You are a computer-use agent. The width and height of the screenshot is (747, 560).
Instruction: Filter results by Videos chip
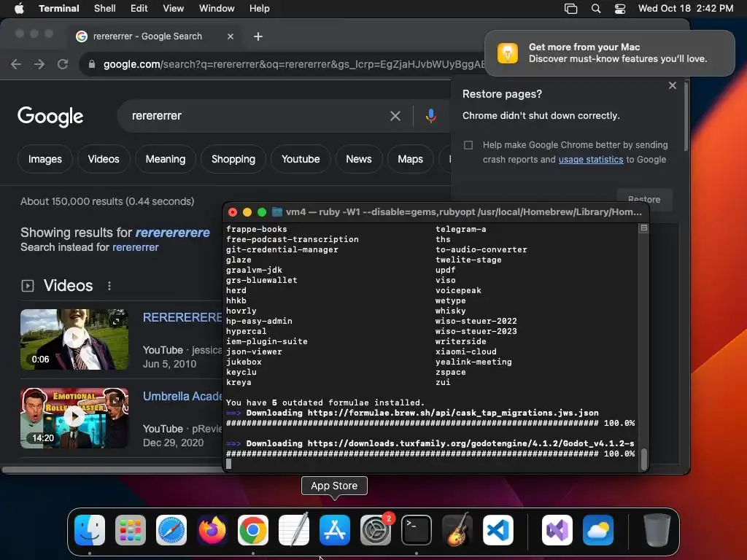coord(104,159)
